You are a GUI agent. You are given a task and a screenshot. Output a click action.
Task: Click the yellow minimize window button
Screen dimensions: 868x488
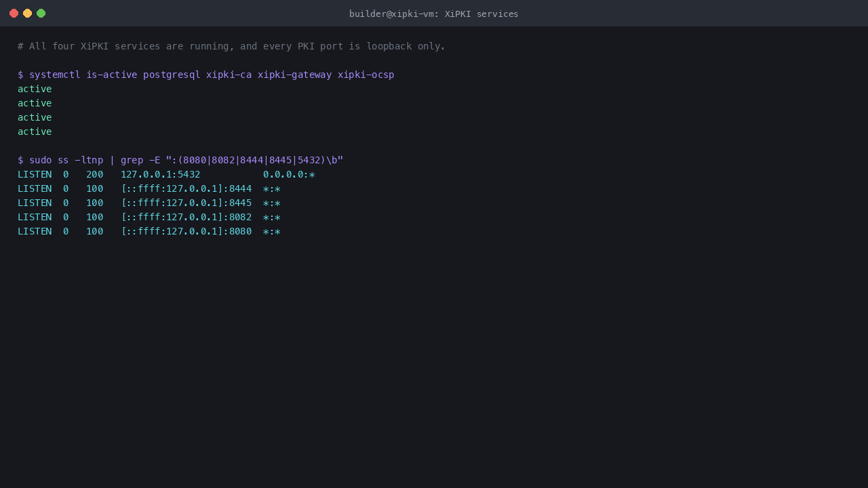click(27, 13)
